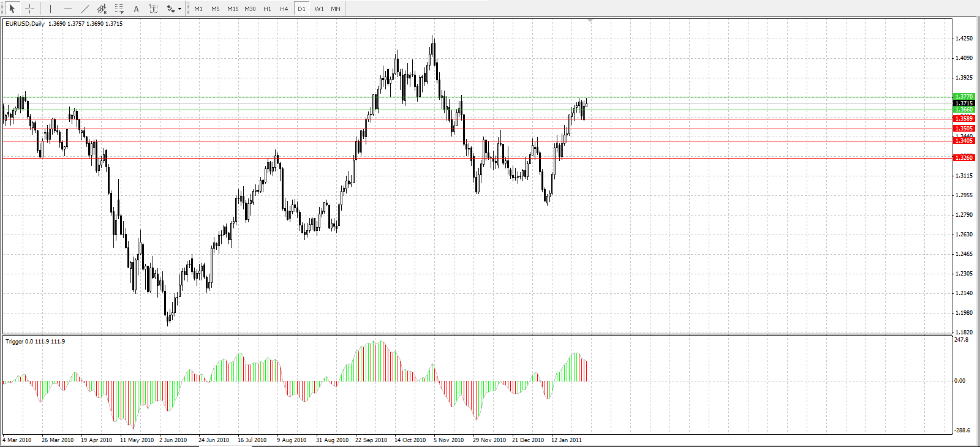Screen dimensions: 980x447
Task: Click the chart shift triangle marker
Action: click(x=590, y=21)
